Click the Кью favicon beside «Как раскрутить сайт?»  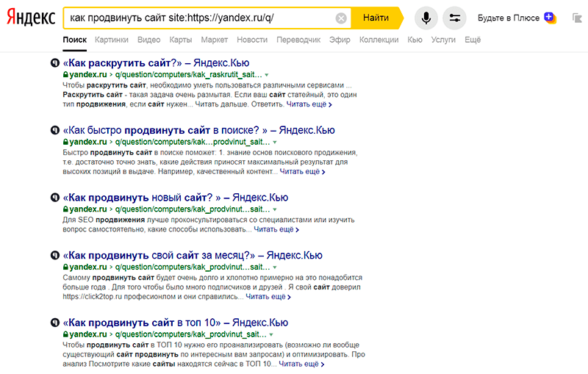pyautogui.click(x=54, y=62)
